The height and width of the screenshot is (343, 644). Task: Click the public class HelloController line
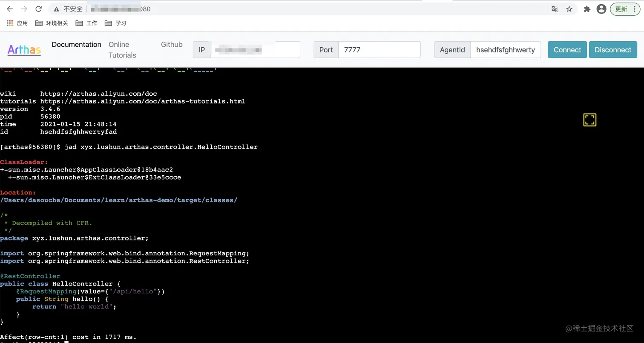60,284
